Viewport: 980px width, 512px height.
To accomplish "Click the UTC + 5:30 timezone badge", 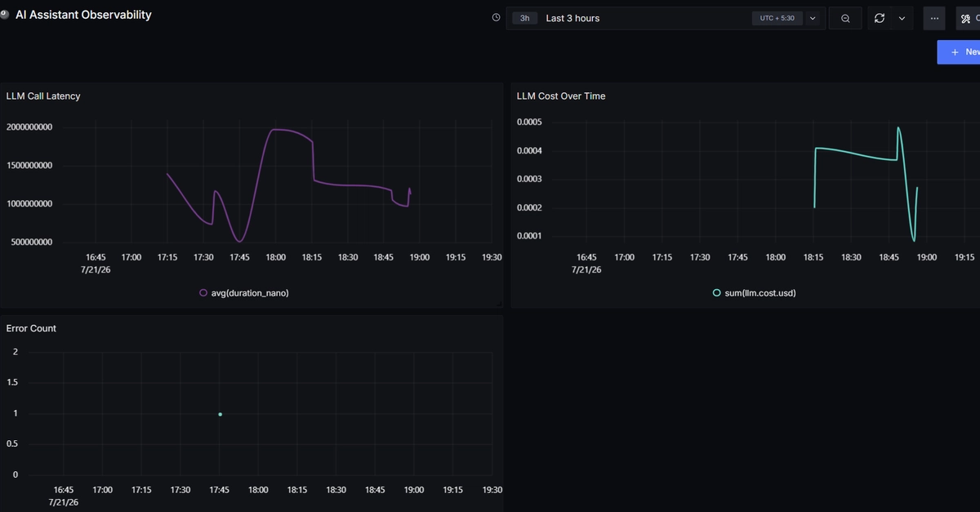I will point(777,18).
